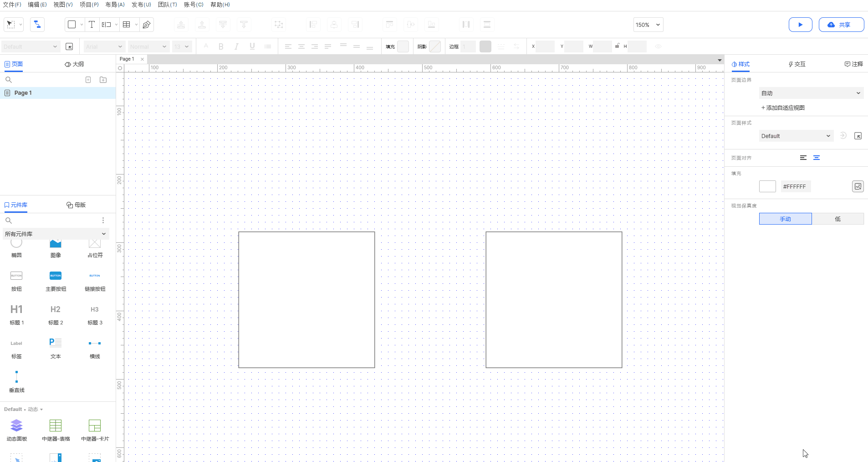Open the canvas tab list dropdown arrow

pos(720,60)
